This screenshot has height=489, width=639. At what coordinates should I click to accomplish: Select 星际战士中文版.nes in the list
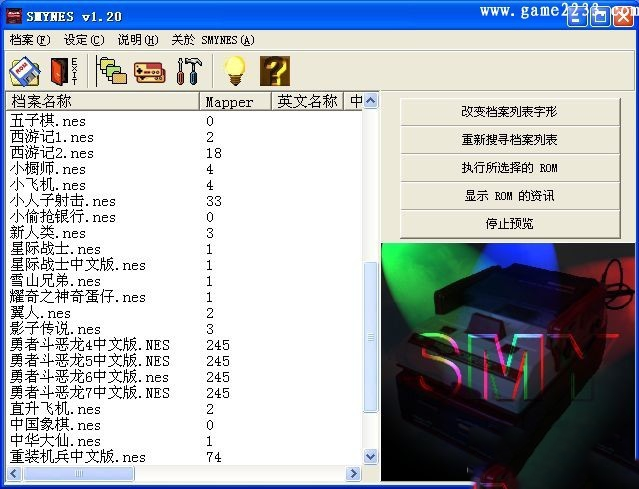78,265
